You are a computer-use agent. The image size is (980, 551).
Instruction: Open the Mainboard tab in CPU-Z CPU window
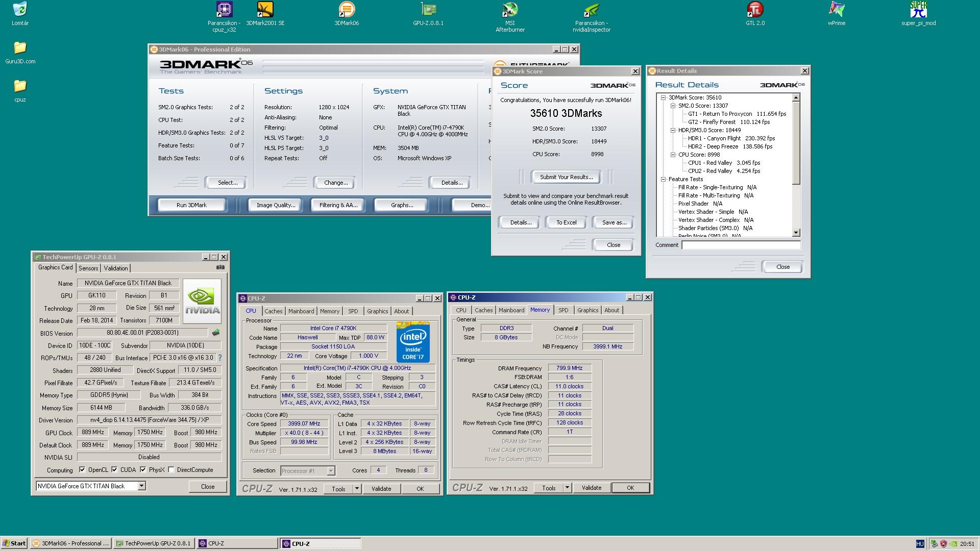(x=301, y=311)
